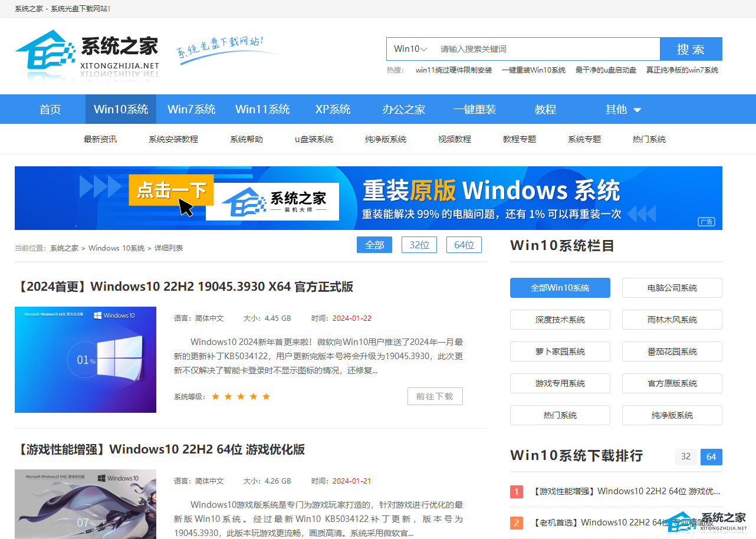The width and height of the screenshot is (756, 539).
Task: Open 教程 navigation item
Action: pyautogui.click(x=545, y=109)
